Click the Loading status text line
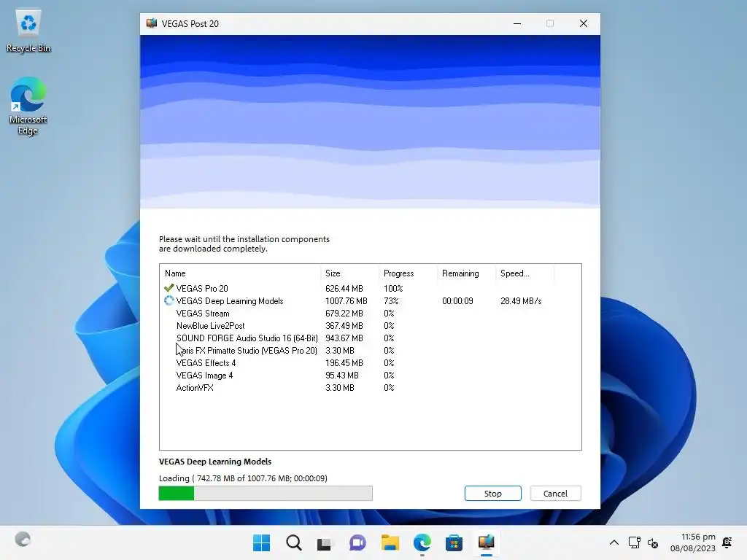 pos(243,478)
